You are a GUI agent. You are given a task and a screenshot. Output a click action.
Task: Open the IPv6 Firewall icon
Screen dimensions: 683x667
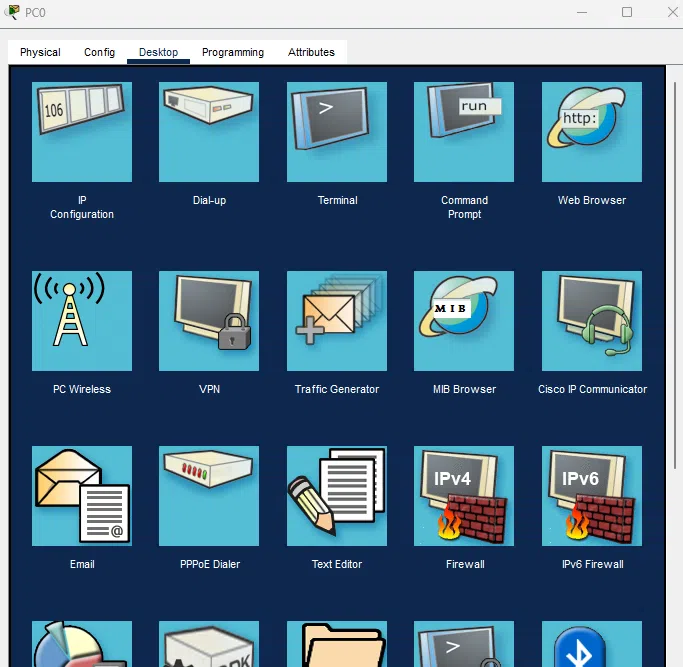pos(592,495)
